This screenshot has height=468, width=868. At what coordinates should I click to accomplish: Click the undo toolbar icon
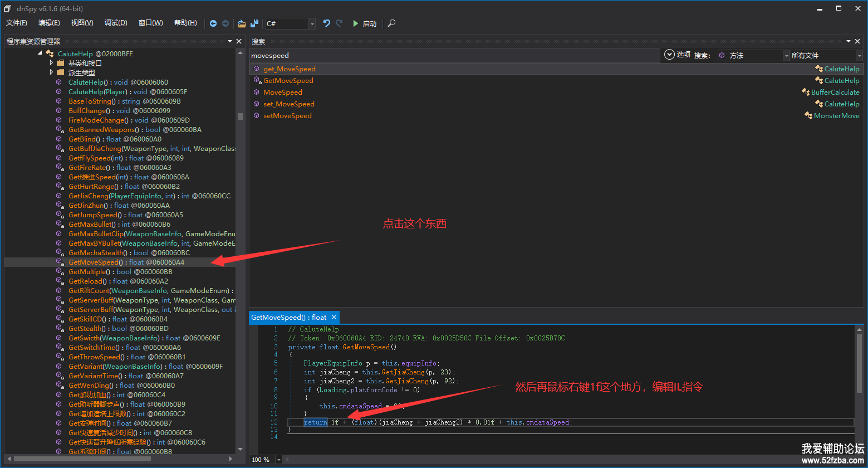tap(327, 23)
